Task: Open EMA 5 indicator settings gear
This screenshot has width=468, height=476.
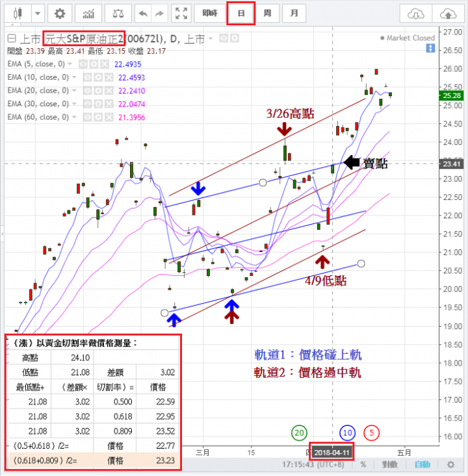Action: (x=94, y=64)
